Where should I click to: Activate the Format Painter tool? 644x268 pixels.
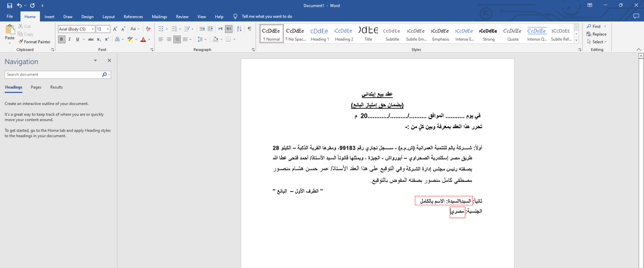tap(34, 41)
